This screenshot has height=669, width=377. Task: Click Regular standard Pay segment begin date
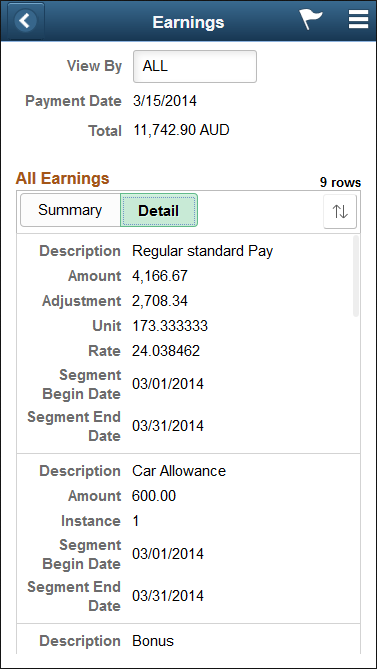tap(168, 384)
